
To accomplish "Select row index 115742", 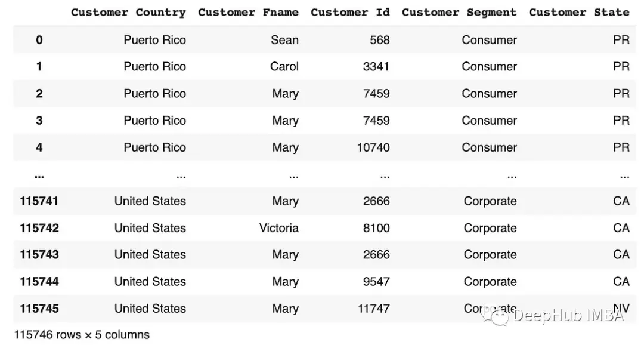I will click(39, 228).
